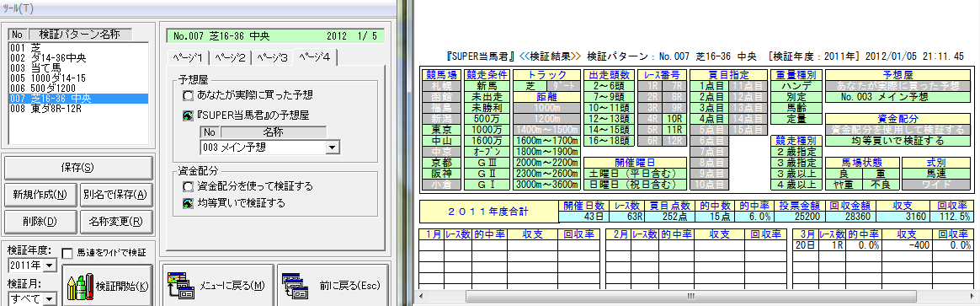Click the 新規作成(N) button
The image size is (980, 306).
(x=40, y=194)
